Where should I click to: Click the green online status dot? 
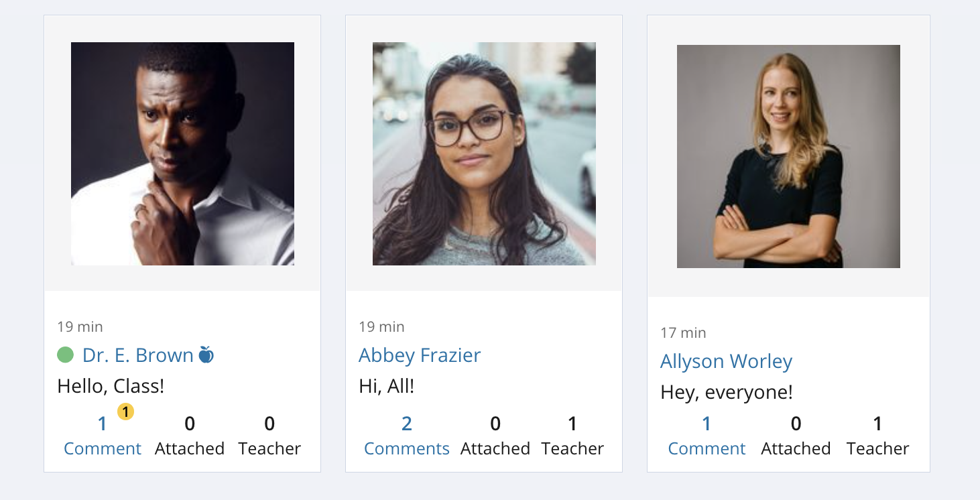click(x=65, y=355)
